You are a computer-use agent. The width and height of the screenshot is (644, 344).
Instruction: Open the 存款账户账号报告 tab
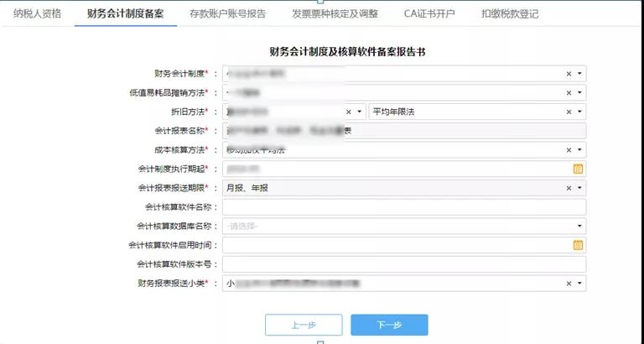point(227,13)
